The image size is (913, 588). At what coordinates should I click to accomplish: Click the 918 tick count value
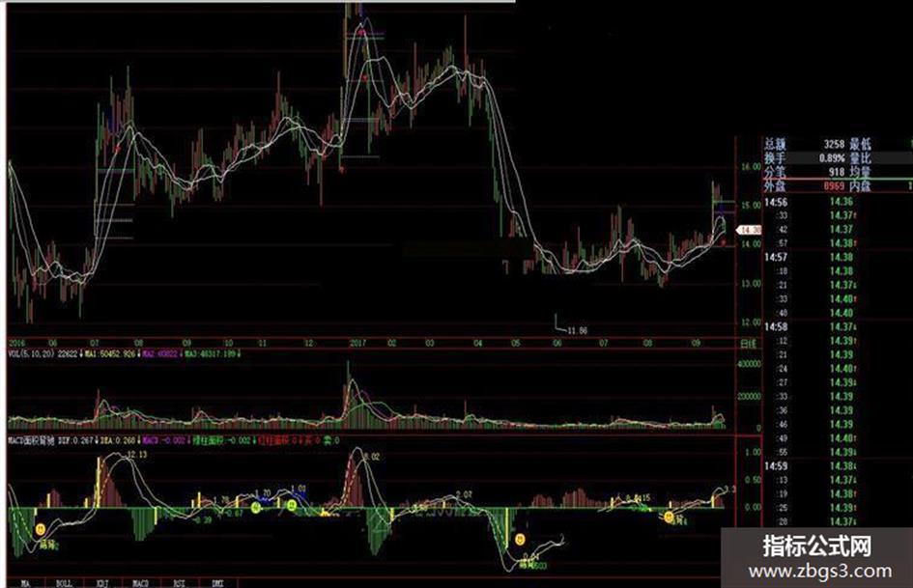837,172
